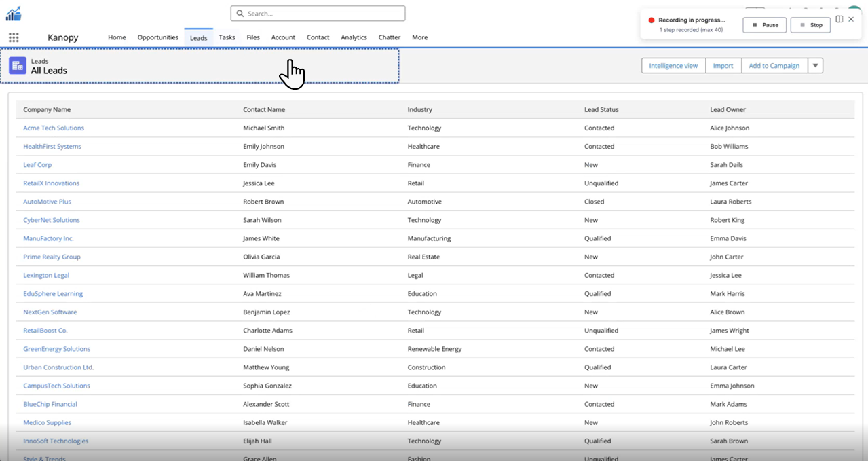Open the Analytics tab
Viewport: 868px width, 461px height.
(x=354, y=37)
